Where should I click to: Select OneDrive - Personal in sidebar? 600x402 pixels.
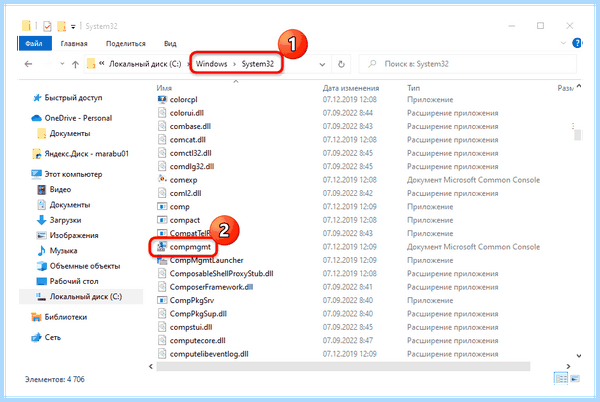[78, 118]
